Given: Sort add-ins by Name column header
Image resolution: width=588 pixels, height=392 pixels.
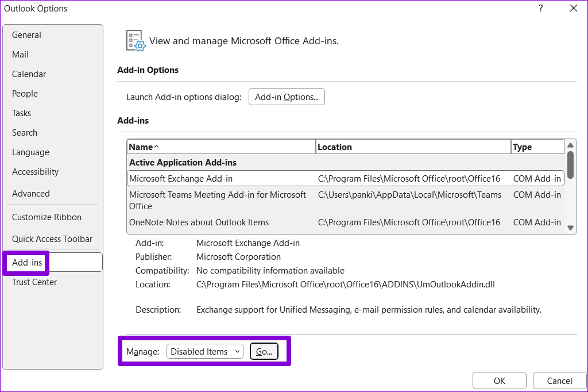Looking at the screenshot, I should pyautogui.click(x=221, y=147).
